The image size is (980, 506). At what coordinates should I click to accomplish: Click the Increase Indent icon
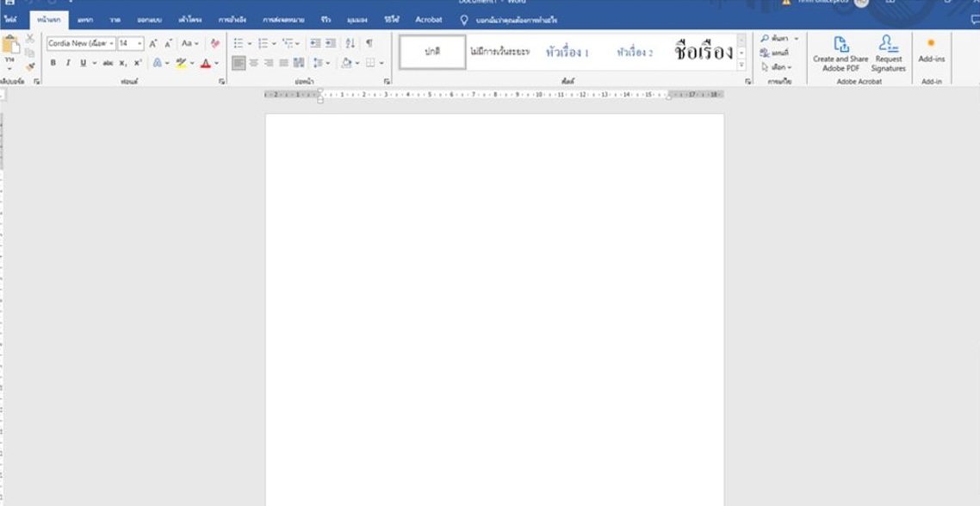[330, 43]
